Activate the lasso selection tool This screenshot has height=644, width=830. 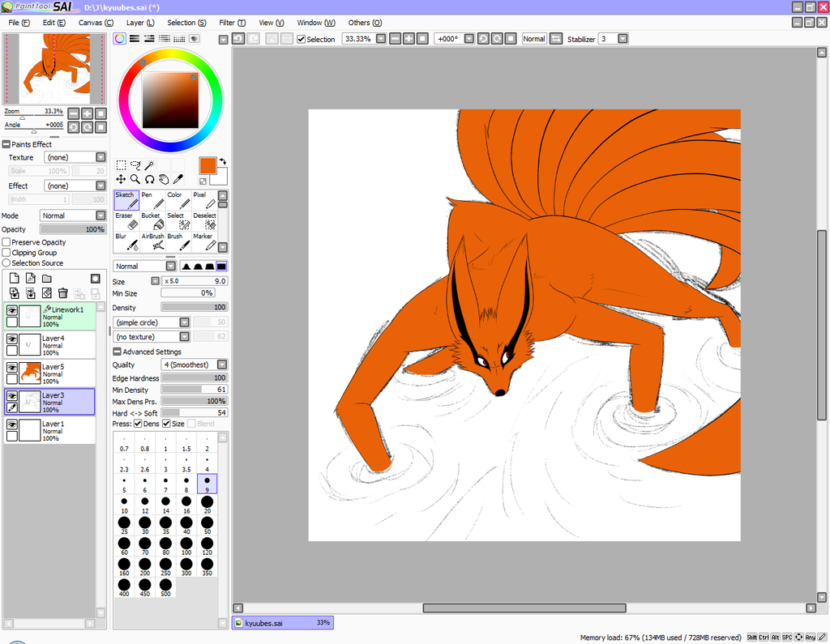pos(135,165)
